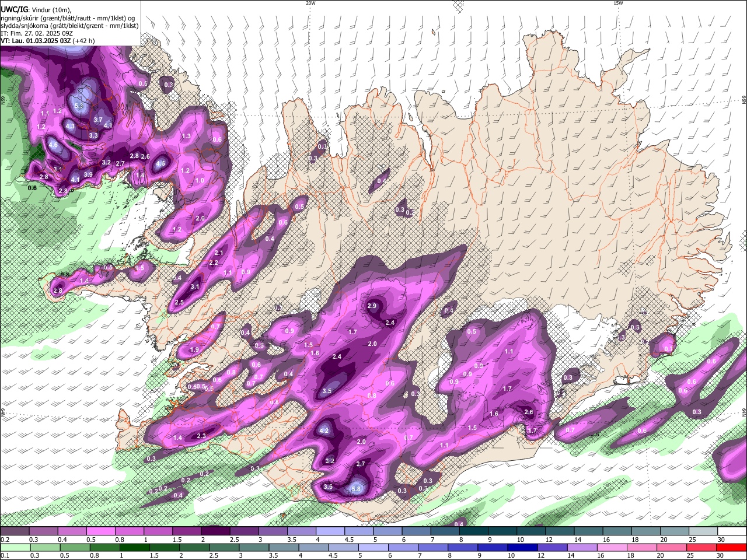Click the black 0.6 label over green area

click(x=32, y=188)
